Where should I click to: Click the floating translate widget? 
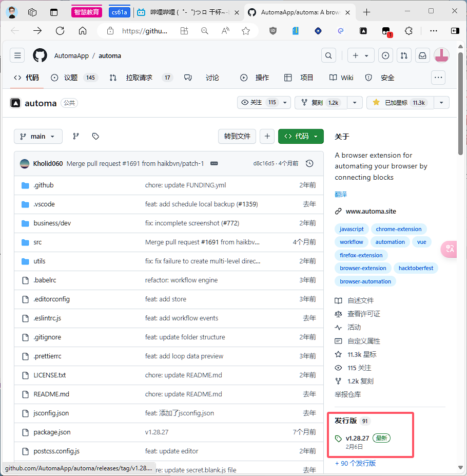[x=449, y=249]
